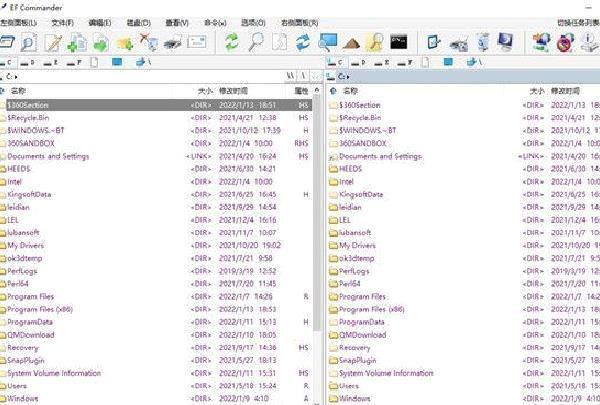Screen dimensions: 600x405
Task: Click the double-backslash root button in left panel
Action: tap(290, 76)
